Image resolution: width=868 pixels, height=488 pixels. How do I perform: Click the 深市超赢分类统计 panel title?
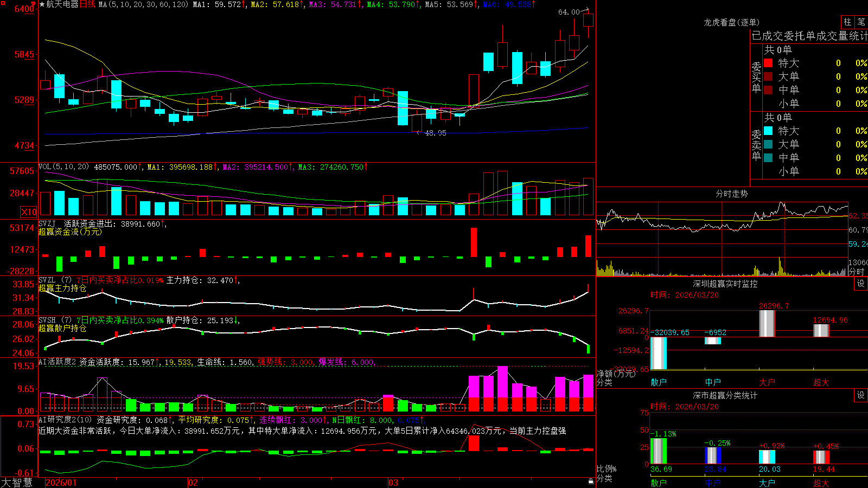725,395
